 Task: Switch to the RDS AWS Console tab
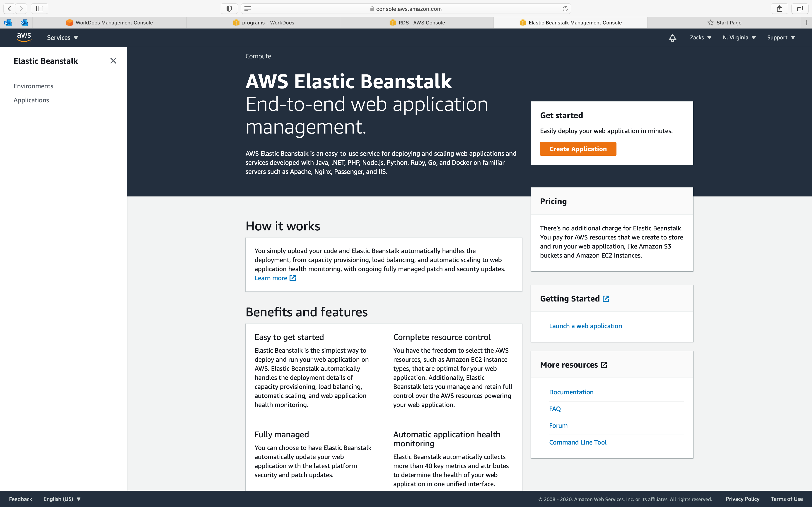[417, 23]
